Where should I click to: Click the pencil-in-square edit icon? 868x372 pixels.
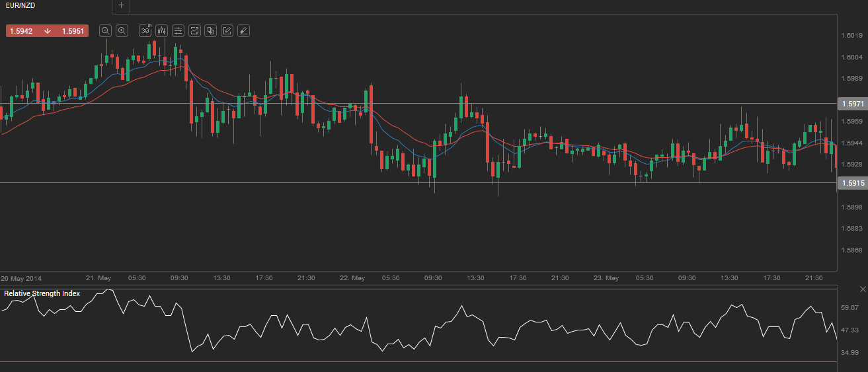227,30
